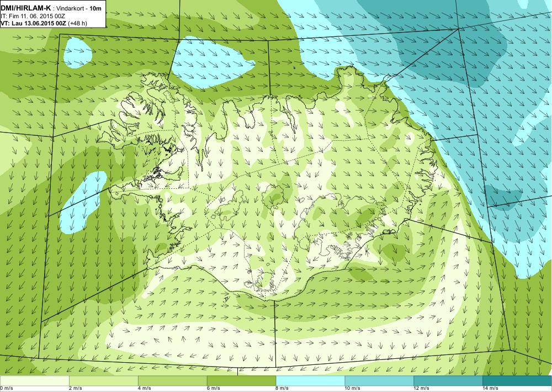
Task: Click the '0 m/s' legend label
Action: point(7,389)
